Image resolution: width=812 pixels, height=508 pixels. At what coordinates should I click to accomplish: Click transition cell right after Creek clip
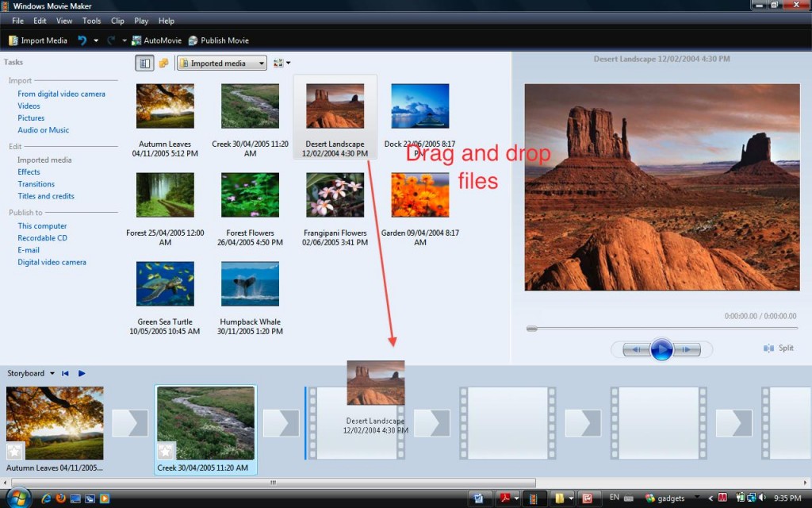click(x=282, y=423)
